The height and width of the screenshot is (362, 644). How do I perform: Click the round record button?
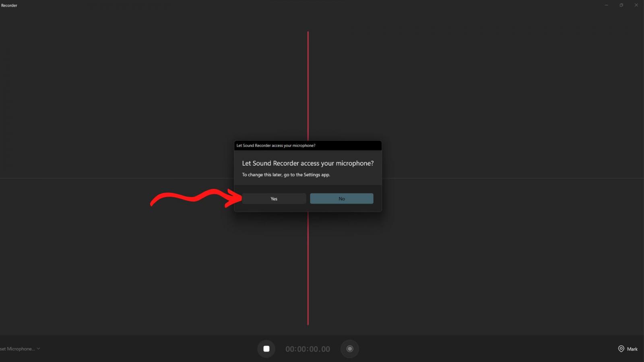(350, 349)
